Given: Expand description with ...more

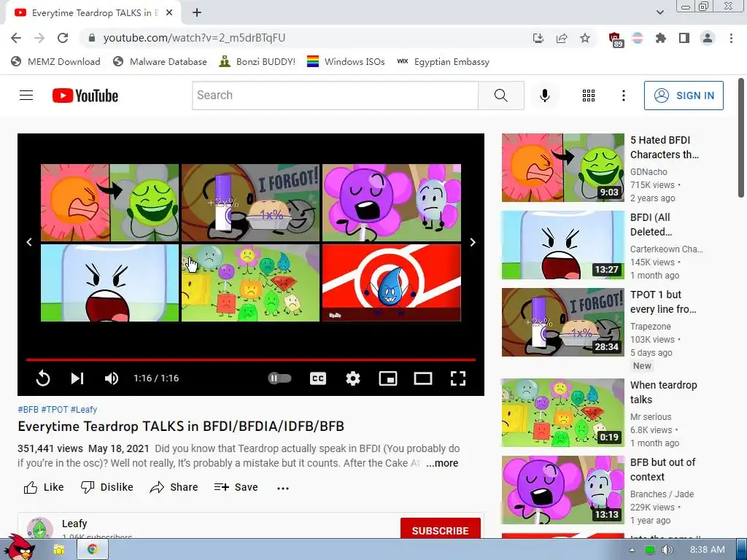Looking at the screenshot, I should click(442, 463).
